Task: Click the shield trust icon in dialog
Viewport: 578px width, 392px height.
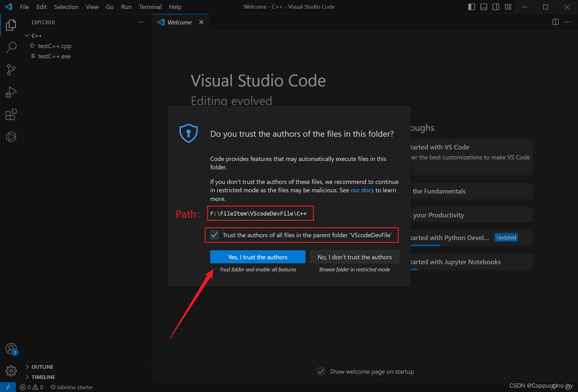Action: point(189,133)
